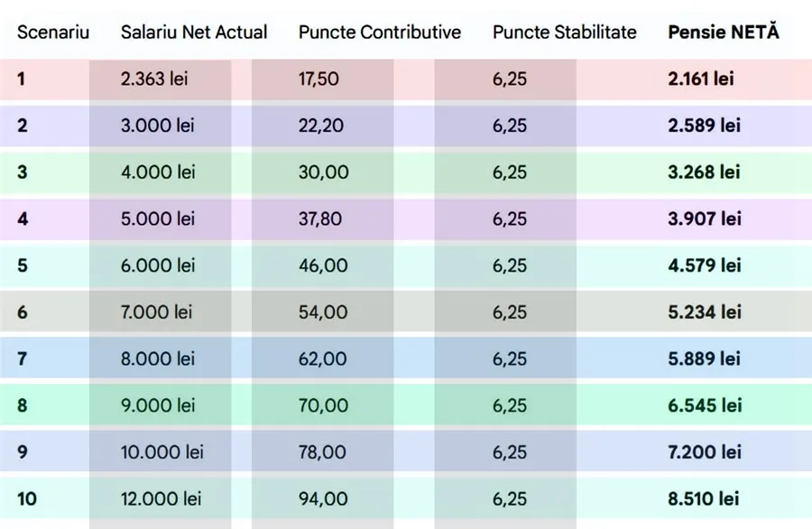Click the Scenariu column header
Image resolution: width=812 pixels, height=529 pixels.
coord(53,32)
